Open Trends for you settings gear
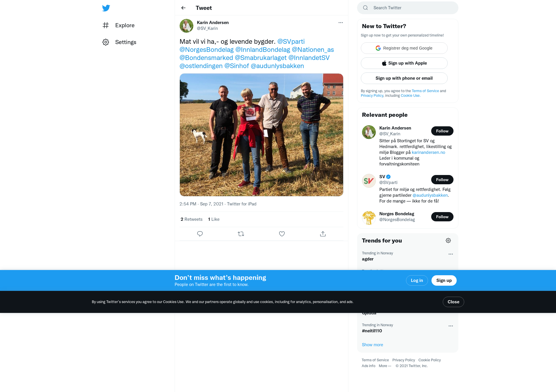Screen dimensions: 556x392 pos(448,240)
